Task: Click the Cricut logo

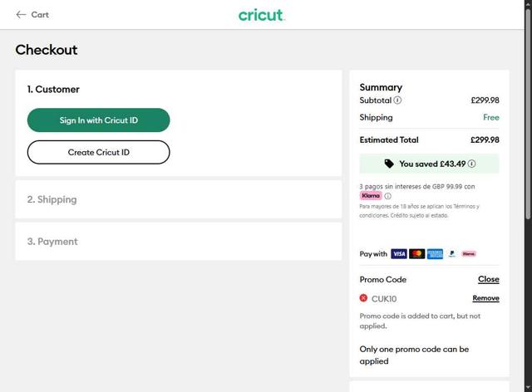Action: click(261, 15)
